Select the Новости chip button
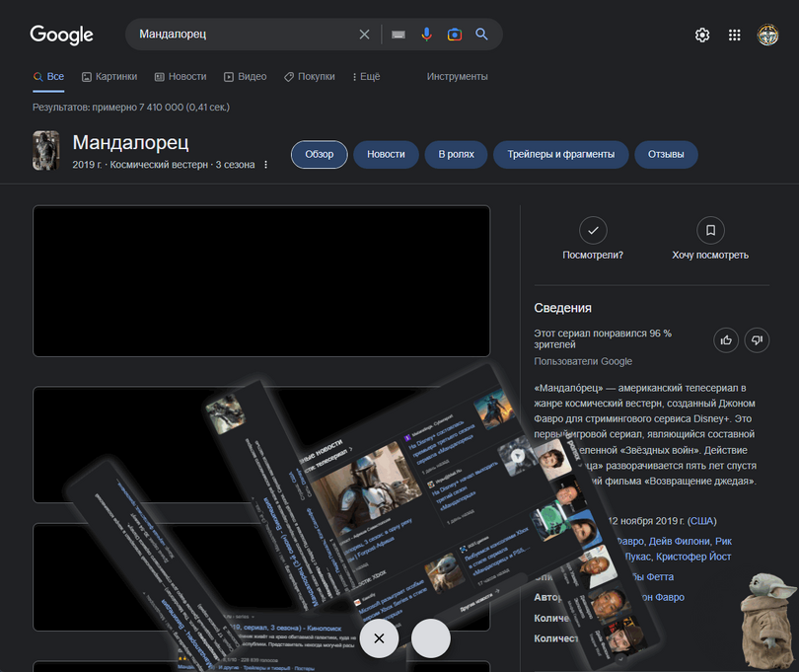The height and width of the screenshot is (672, 799). click(x=386, y=155)
